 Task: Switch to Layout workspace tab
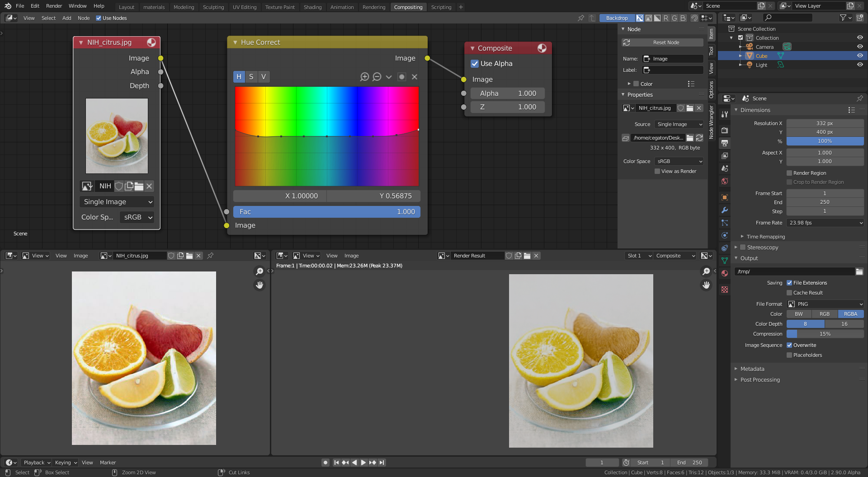coord(127,7)
